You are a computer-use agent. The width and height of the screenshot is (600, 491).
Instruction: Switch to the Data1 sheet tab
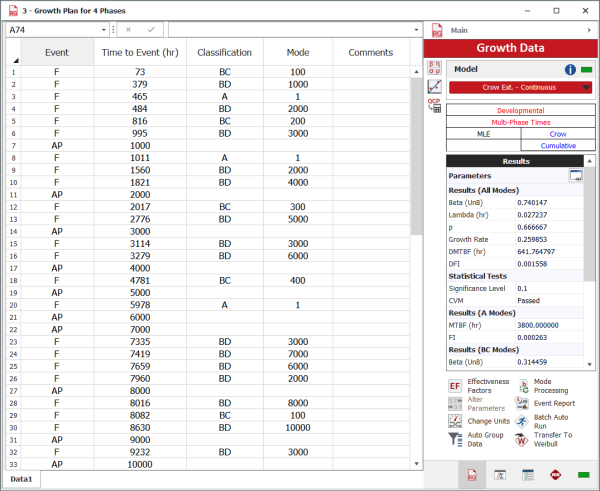click(22, 480)
